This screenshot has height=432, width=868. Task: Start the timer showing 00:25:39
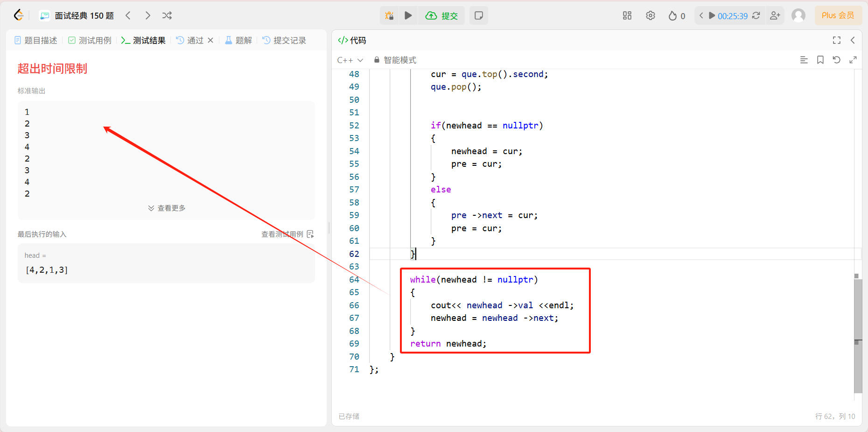point(728,15)
